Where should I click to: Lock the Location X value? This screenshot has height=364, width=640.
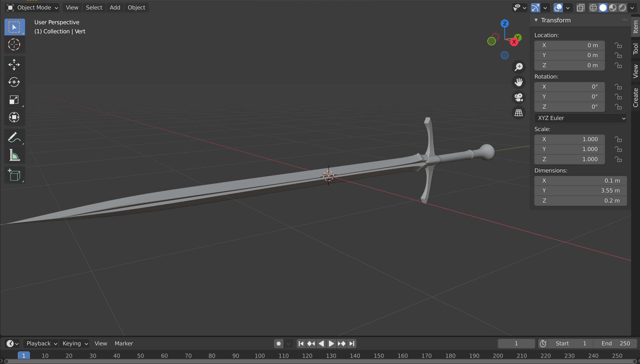coord(618,45)
